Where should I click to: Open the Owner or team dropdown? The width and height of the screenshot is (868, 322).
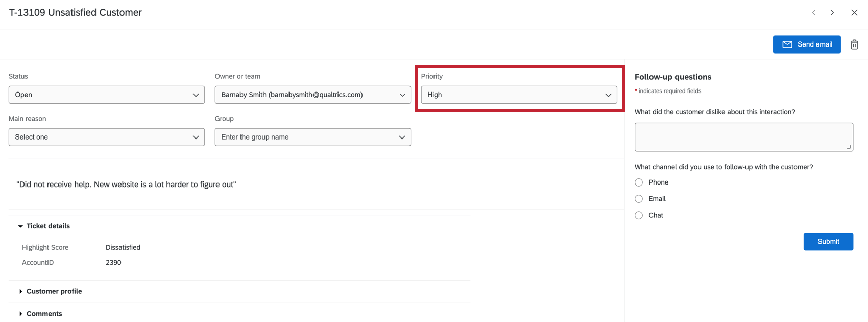coord(312,95)
